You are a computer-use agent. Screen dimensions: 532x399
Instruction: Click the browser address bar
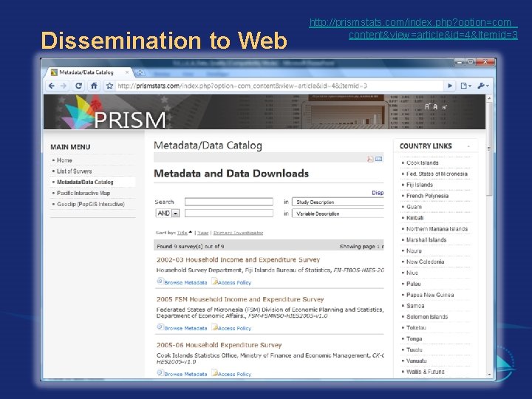point(279,86)
